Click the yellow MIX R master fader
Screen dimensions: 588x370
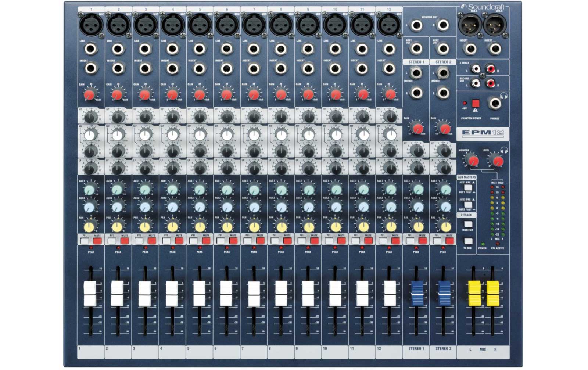493,294
